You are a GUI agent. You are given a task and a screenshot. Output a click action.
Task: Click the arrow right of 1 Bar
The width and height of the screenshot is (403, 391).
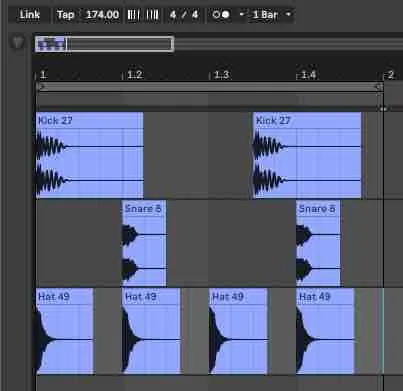point(288,15)
